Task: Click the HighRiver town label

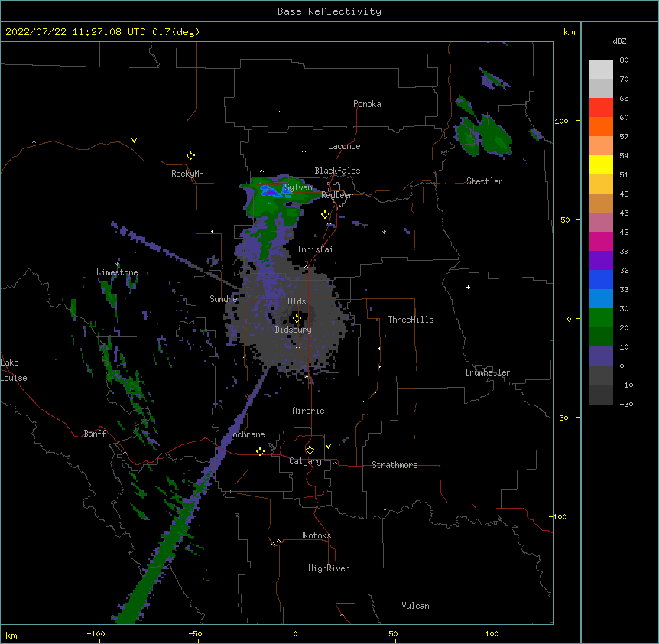Action: tap(329, 568)
